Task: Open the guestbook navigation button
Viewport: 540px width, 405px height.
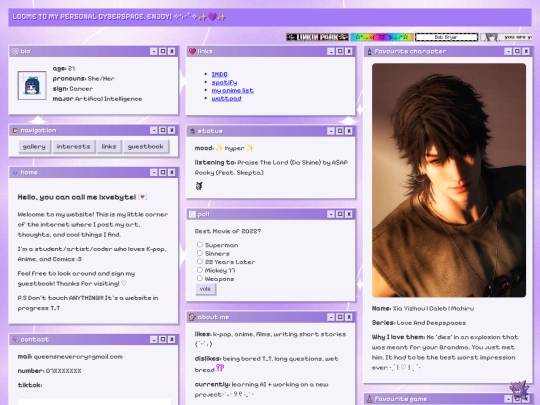Action: 146,146
